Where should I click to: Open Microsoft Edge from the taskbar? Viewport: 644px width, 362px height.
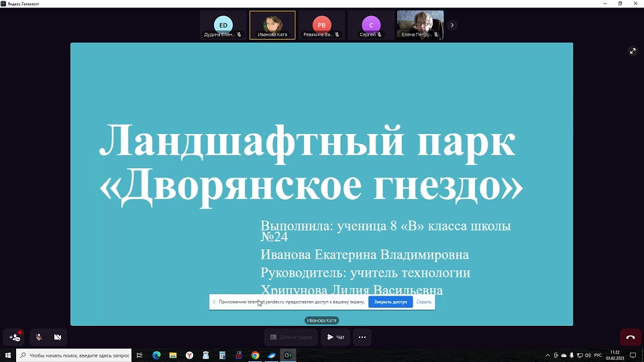(157, 355)
